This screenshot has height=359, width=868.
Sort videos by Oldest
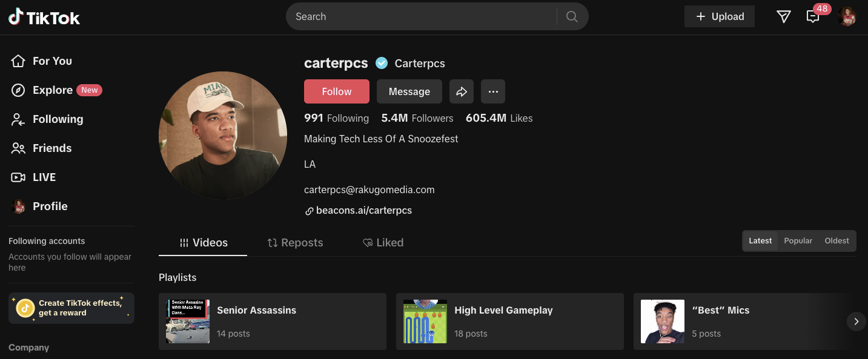(x=837, y=240)
